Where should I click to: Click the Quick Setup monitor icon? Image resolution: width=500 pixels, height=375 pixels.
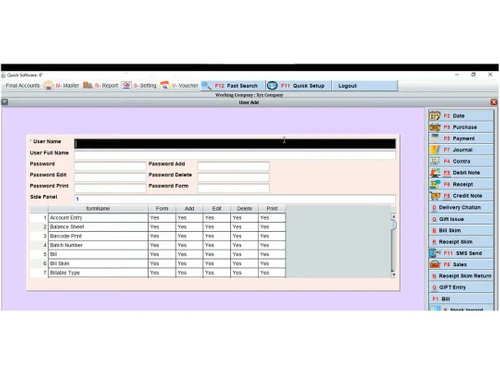tap(272, 86)
